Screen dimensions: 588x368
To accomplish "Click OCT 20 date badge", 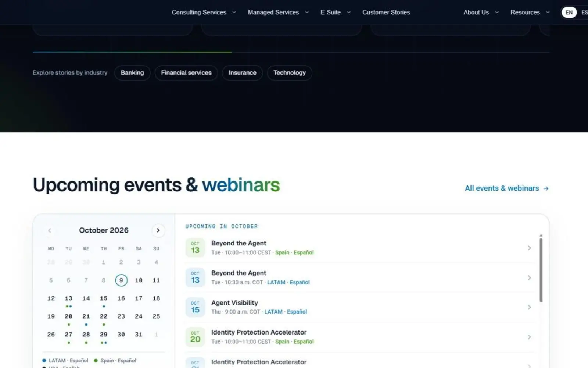I will tap(195, 337).
